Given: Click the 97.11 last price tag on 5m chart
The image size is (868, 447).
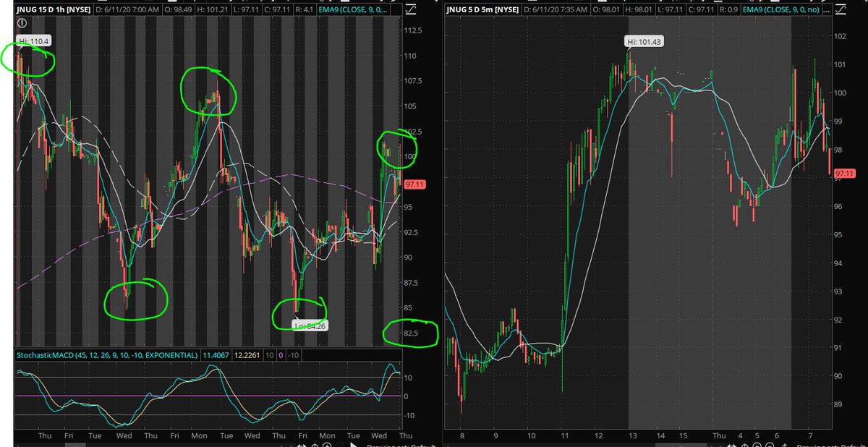Looking at the screenshot, I should [843, 174].
